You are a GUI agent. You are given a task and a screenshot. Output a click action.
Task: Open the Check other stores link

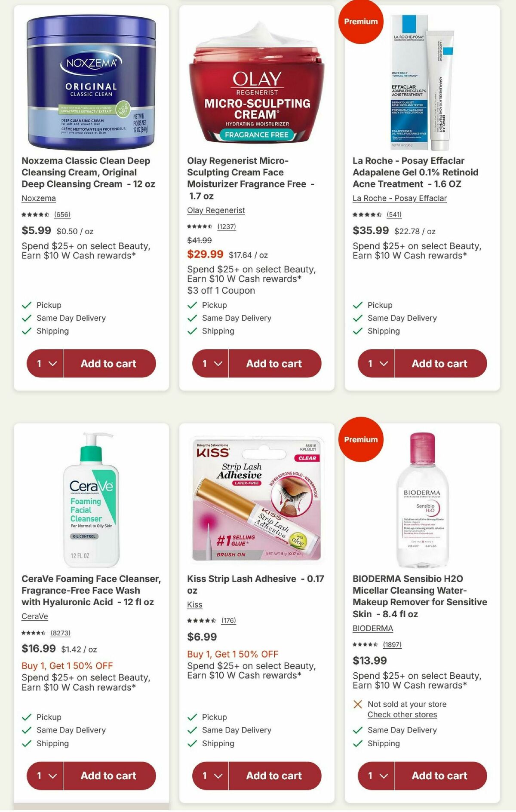402,714
